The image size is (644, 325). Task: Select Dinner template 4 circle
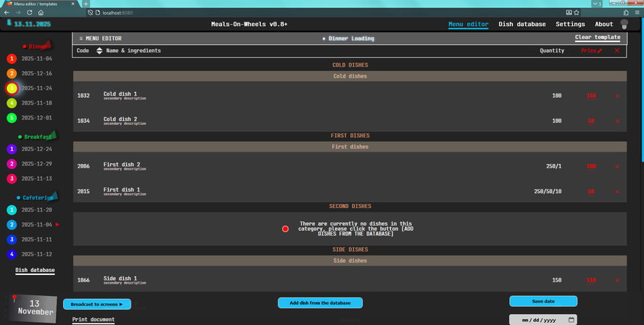tap(12, 103)
